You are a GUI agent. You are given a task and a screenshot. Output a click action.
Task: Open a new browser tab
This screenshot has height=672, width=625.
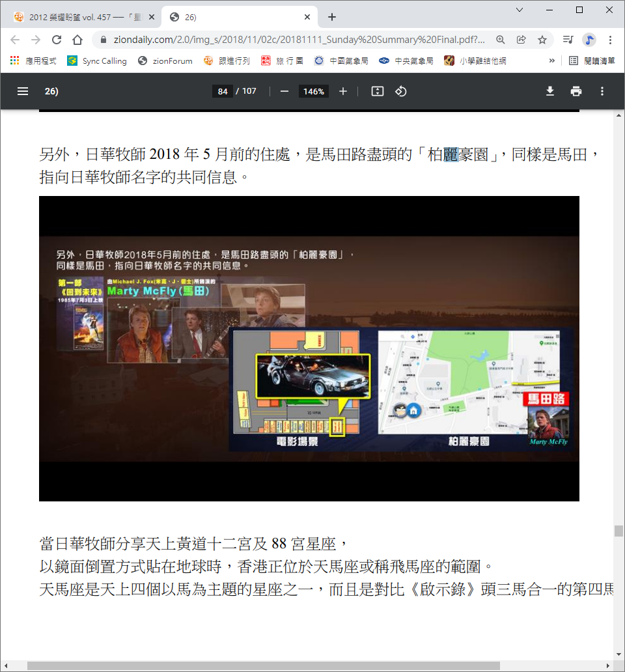pos(332,17)
